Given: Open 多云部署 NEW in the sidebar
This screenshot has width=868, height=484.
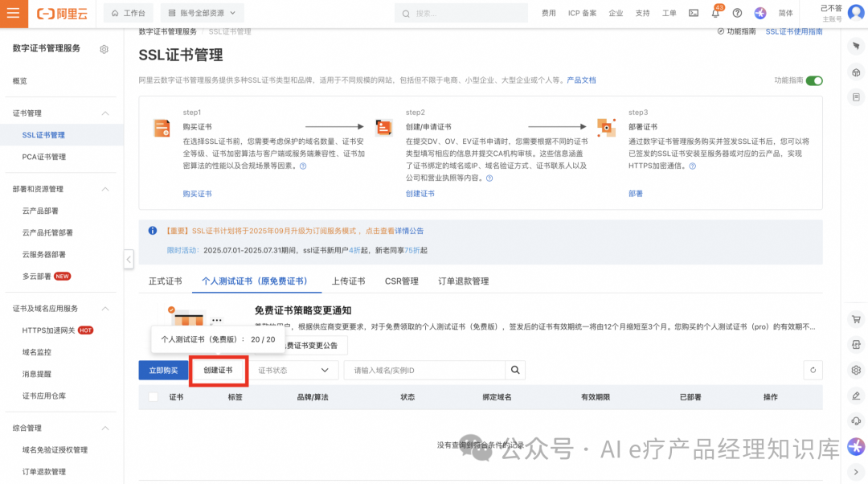Looking at the screenshot, I should tap(47, 277).
